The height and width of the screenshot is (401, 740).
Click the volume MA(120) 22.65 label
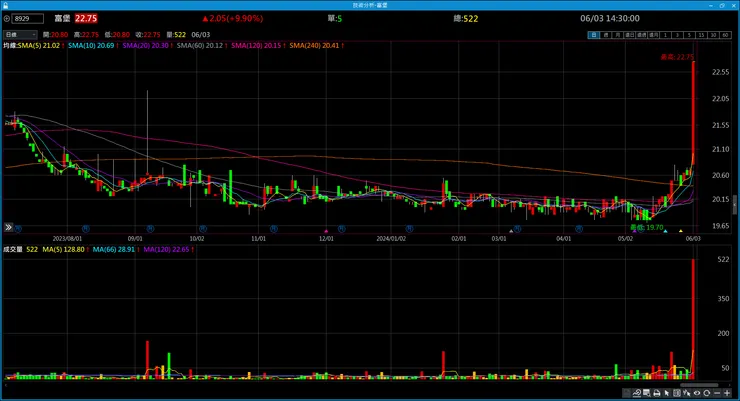pos(166,249)
